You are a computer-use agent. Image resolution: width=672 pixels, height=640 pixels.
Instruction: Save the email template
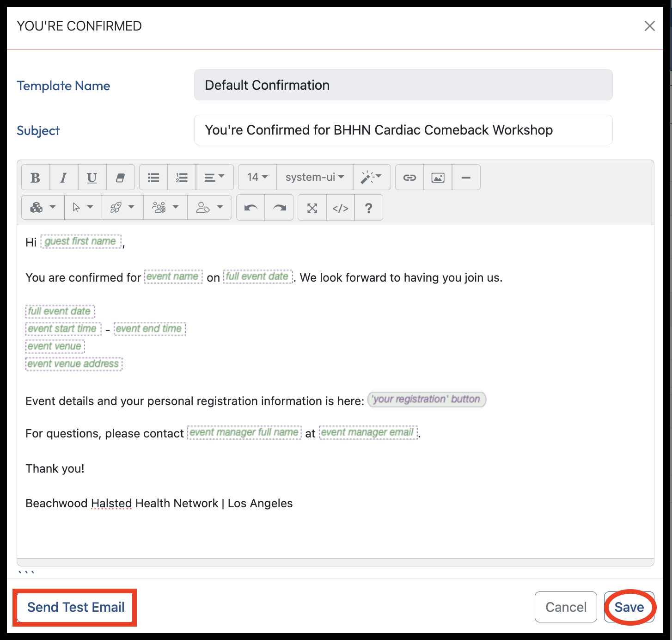click(629, 607)
